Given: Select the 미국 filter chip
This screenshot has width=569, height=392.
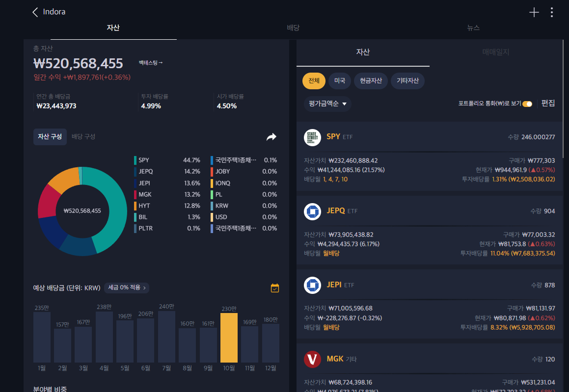Looking at the screenshot, I should tap(340, 81).
